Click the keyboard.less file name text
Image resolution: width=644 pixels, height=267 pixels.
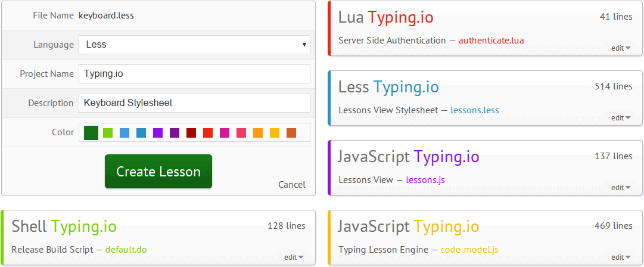point(107,15)
